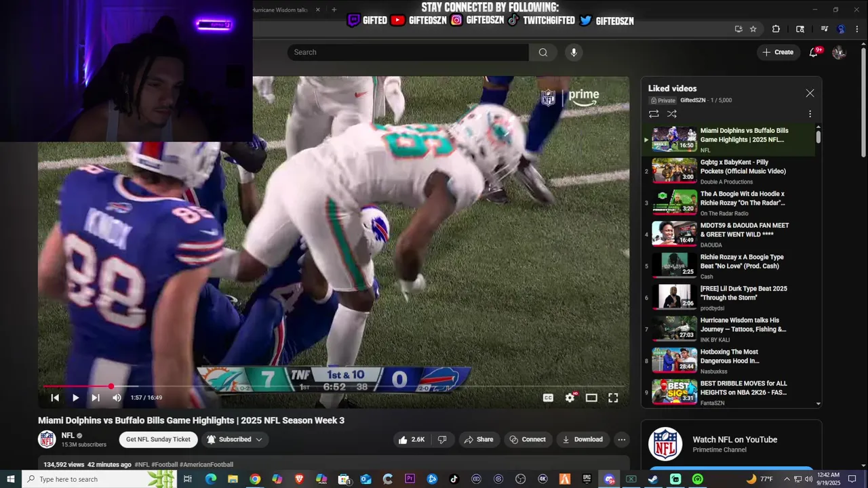
Task: Enter fullscreen mode
Action: (613, 398)
